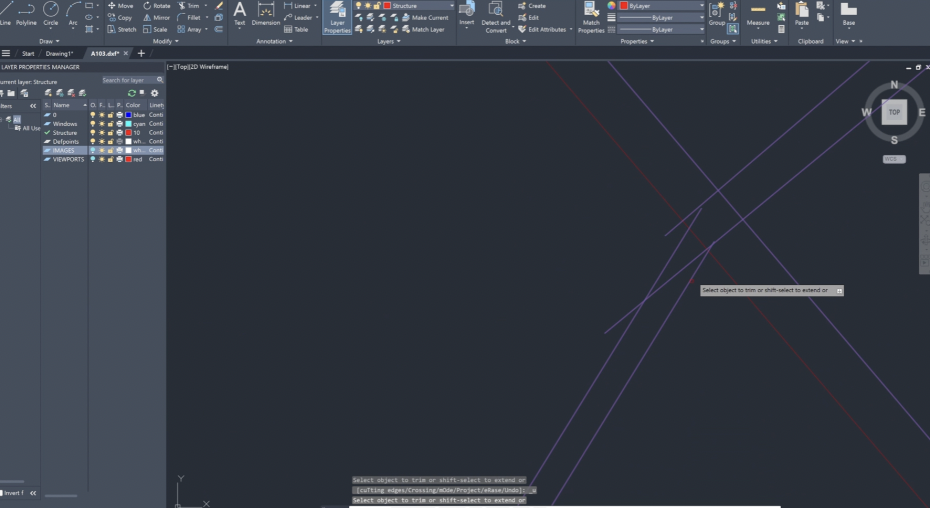Open Layer Properties from the ribbon
This screenshot has height=508, width=930.
coord(337,17)
